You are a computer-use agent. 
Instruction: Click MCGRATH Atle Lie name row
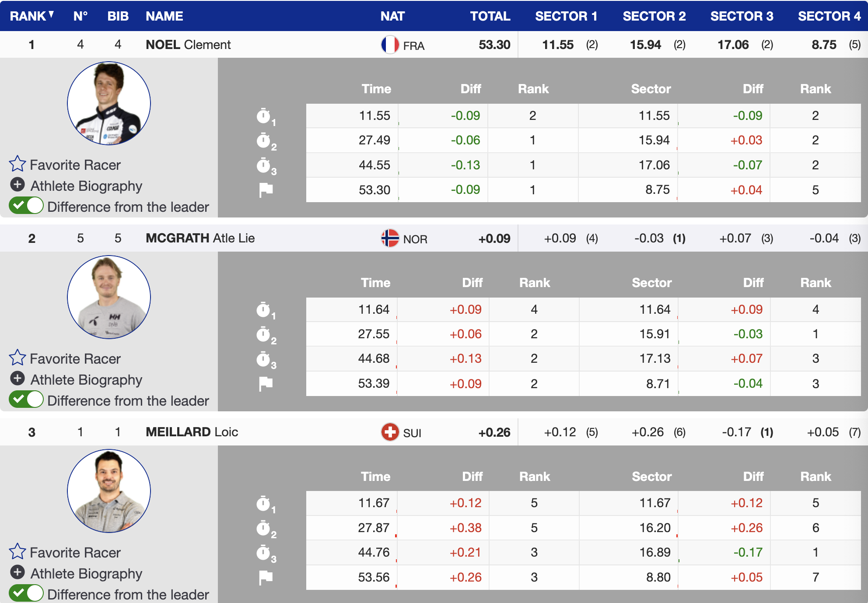(200, 238)
